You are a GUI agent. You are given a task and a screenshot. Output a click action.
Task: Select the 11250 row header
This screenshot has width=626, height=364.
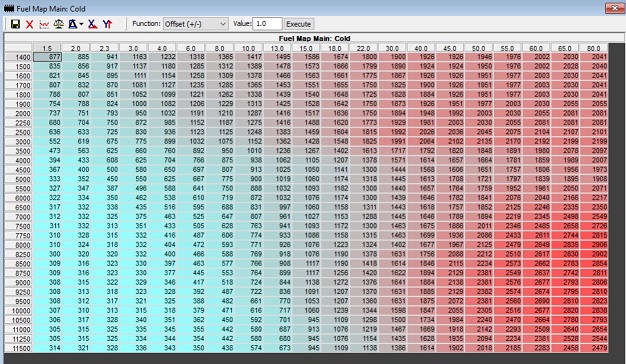click(x=19, y=338)
